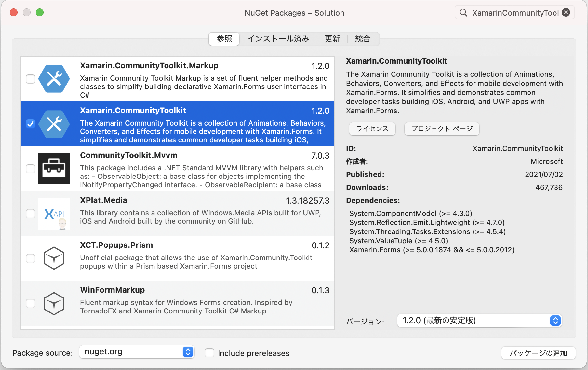Click the XPlat.Media XAPI icon

click(x=54, y=214)
